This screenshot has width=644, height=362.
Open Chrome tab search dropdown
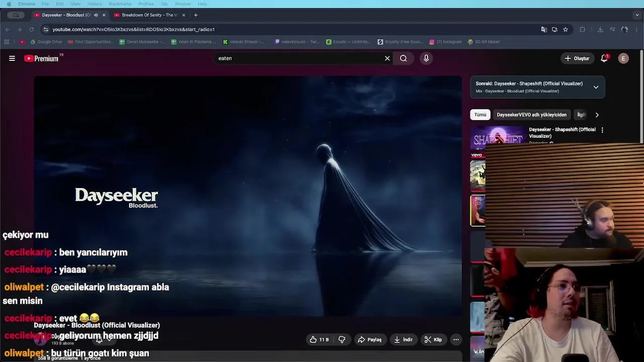coord(637,15)
